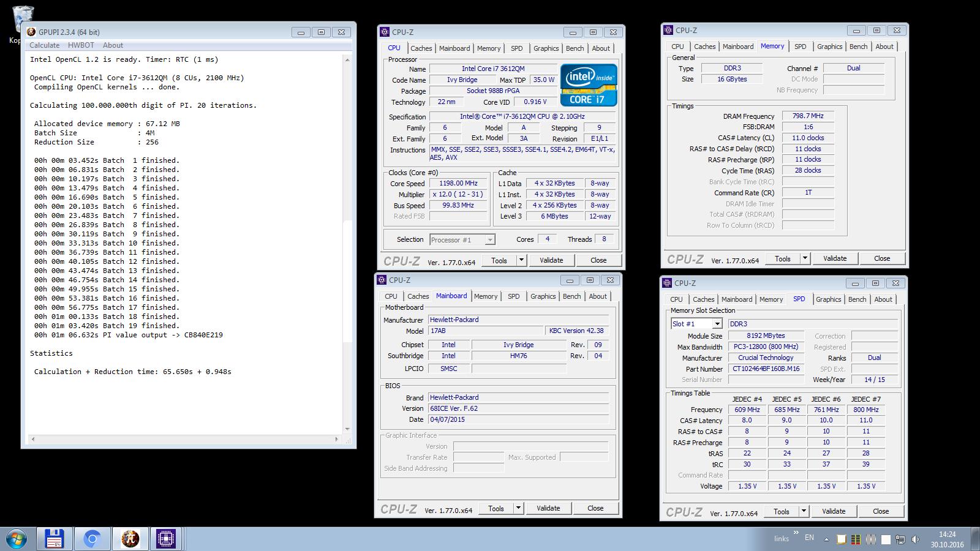Select Graphics tab in CPU window
Viewport: 980px width, 551px height.
coord(546,48)
